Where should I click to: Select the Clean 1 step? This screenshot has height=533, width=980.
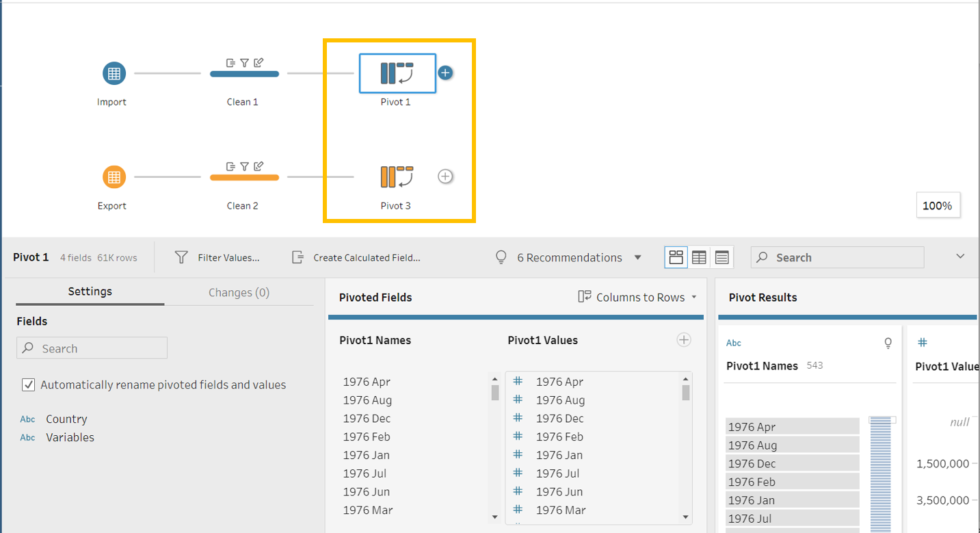[x=244, y=73]
